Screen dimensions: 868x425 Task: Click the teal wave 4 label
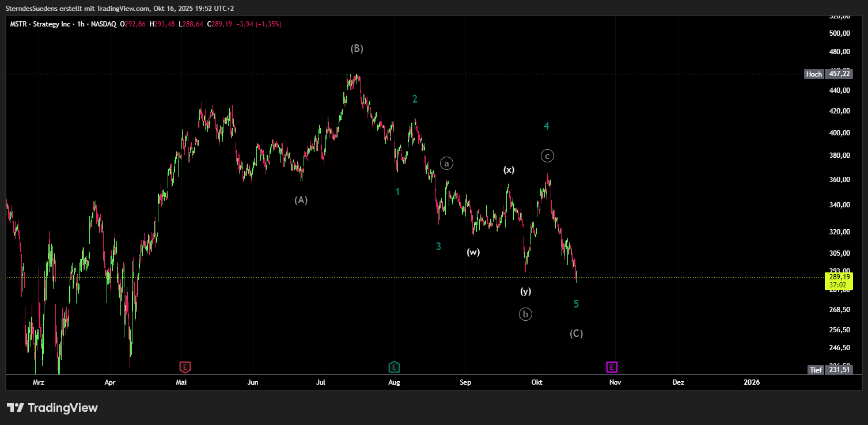tap(546, 126)
